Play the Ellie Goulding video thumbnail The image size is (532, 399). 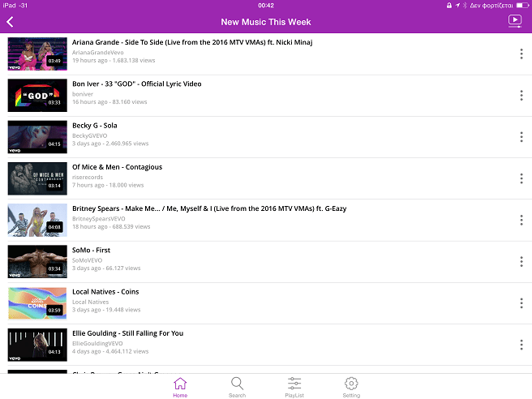(37, 345)
